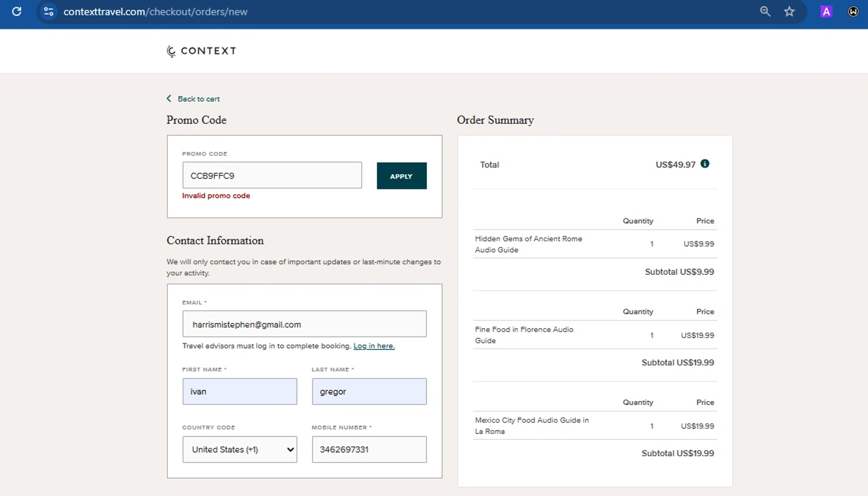Edit the last name field
This screenshot has width=868, height=496.
pos(369,391)
